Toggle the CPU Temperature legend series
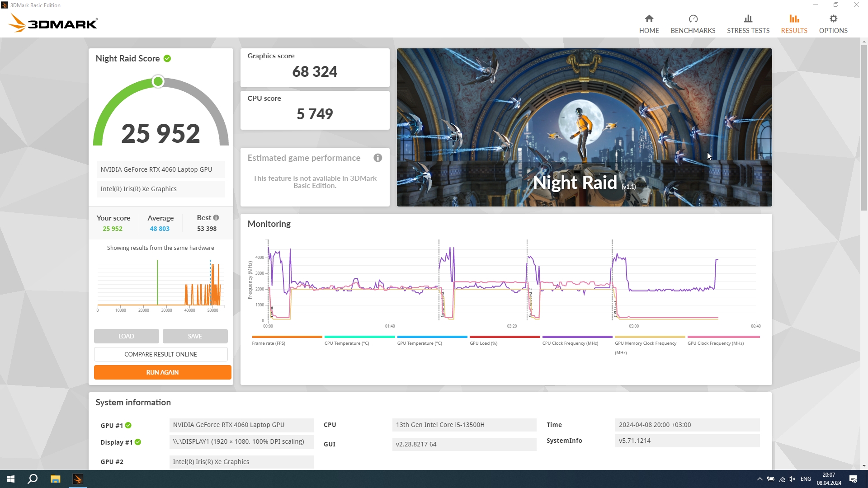Image resolution: width=868 pixels, height=488 pixels. [346, 343]
